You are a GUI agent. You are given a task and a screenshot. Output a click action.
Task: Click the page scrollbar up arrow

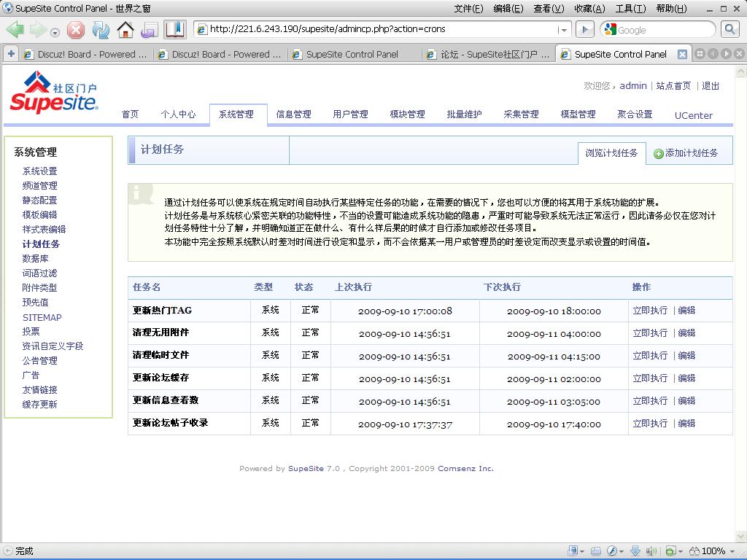[x=741, y=71]
